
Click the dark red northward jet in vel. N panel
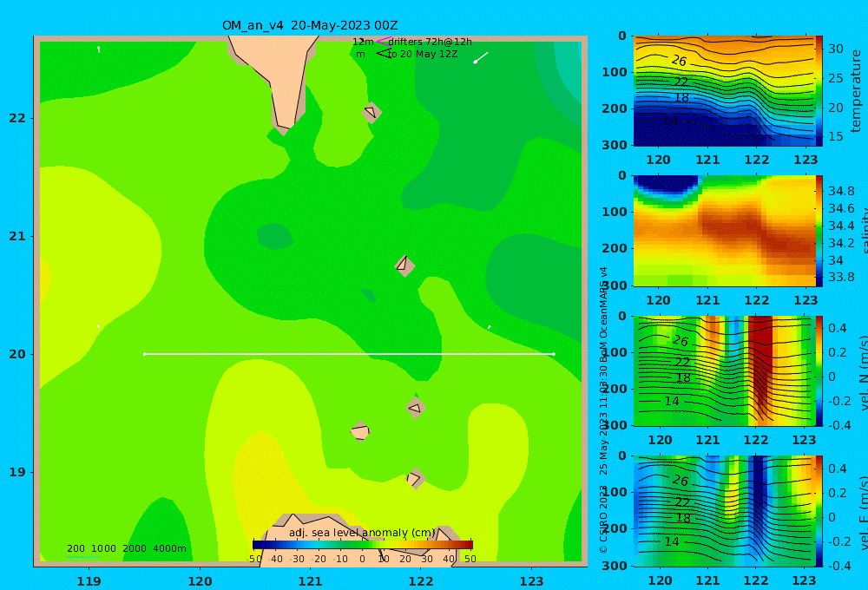[760, 365]
